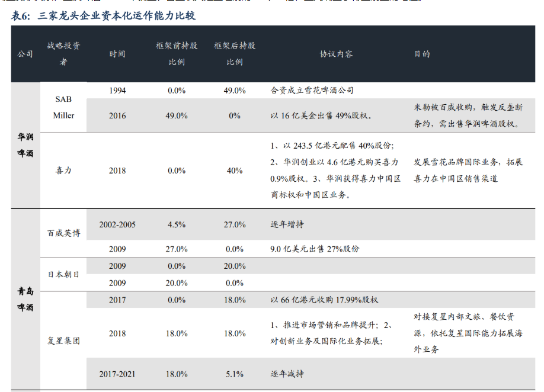Click the 华润啤酒 company cell

[25, 145]
